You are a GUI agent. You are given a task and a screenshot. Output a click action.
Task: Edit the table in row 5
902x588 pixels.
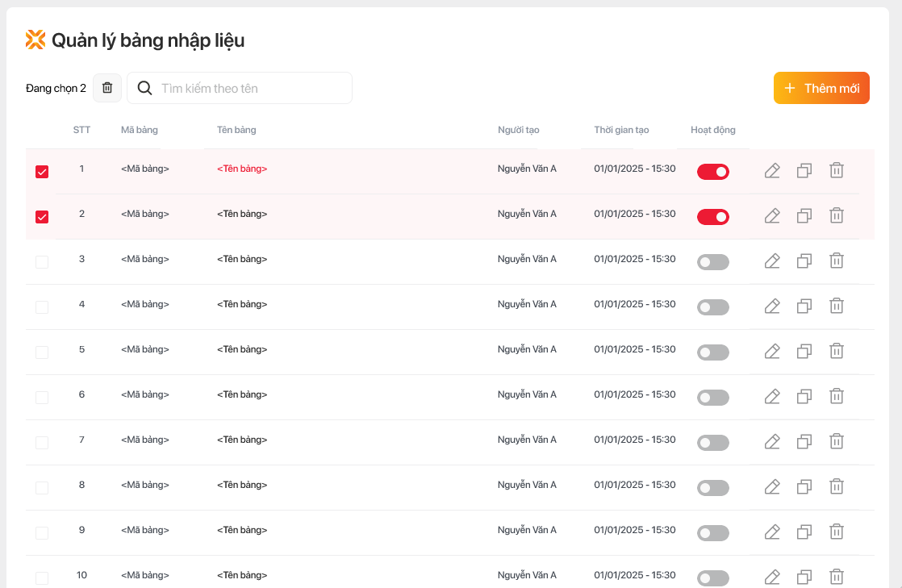pos(772,352)
